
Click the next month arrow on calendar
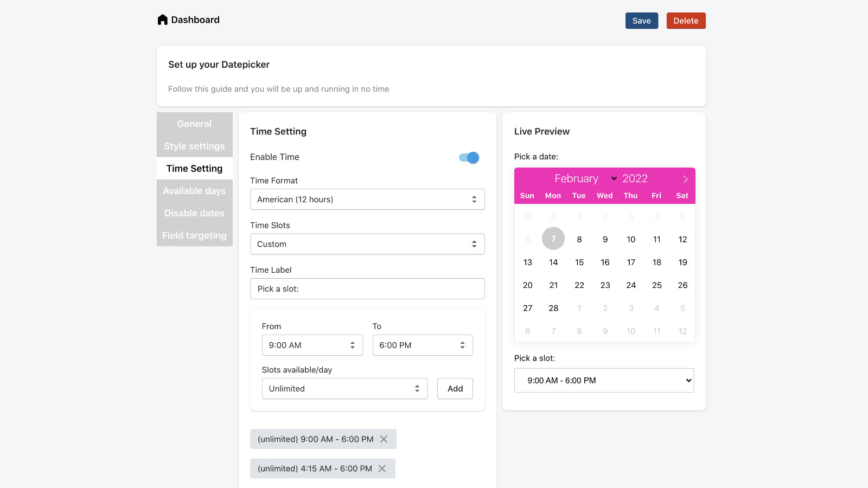pos(685,178)
